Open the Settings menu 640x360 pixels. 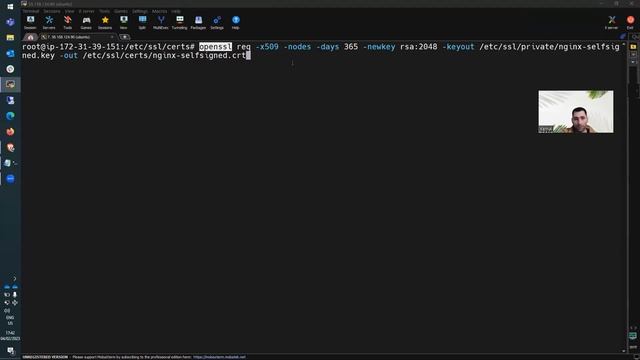(x=140, y=11)
